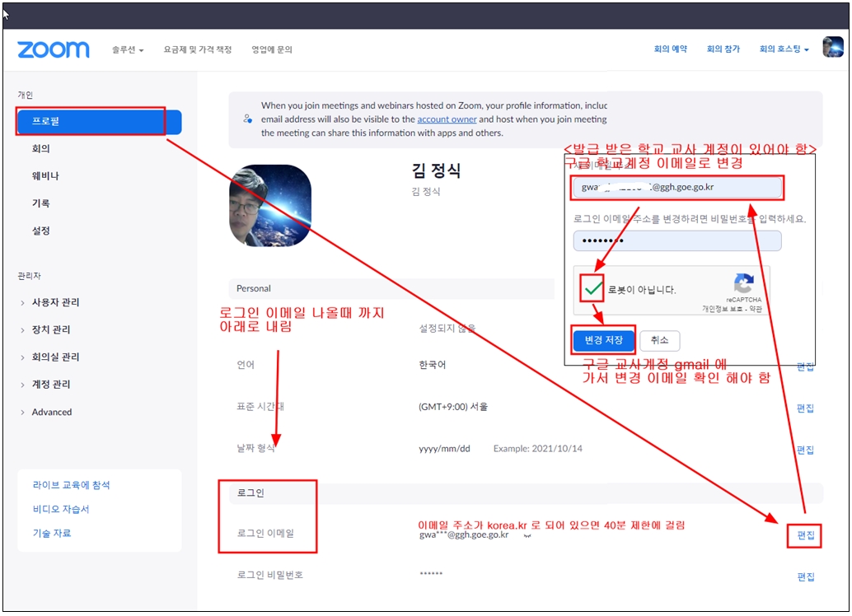Open 기술 자료 link

click(x=52, y=533)
